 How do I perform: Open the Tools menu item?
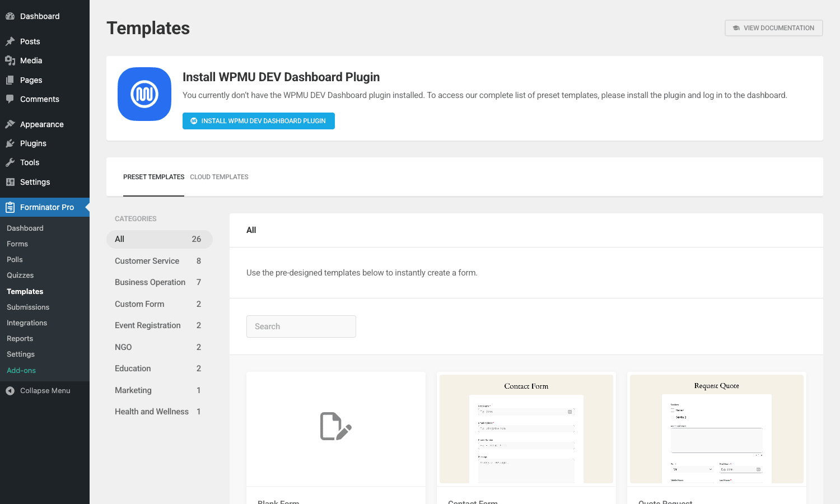click(30, 162)
